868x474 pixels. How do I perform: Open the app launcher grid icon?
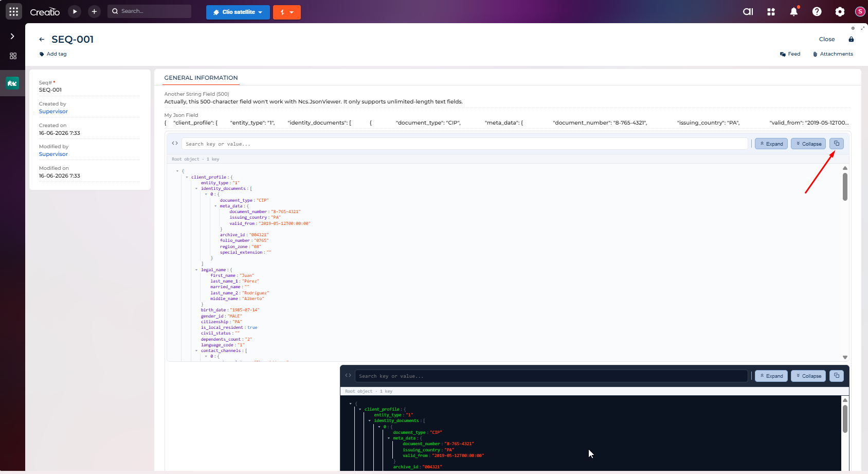(x=14, y=11)
